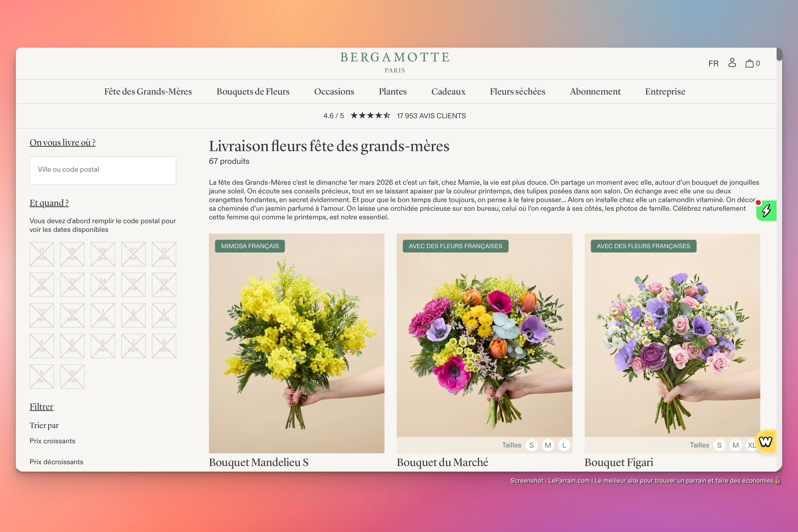Click the star rating icons
Screen dimensions: 798x532
[370, 116]
